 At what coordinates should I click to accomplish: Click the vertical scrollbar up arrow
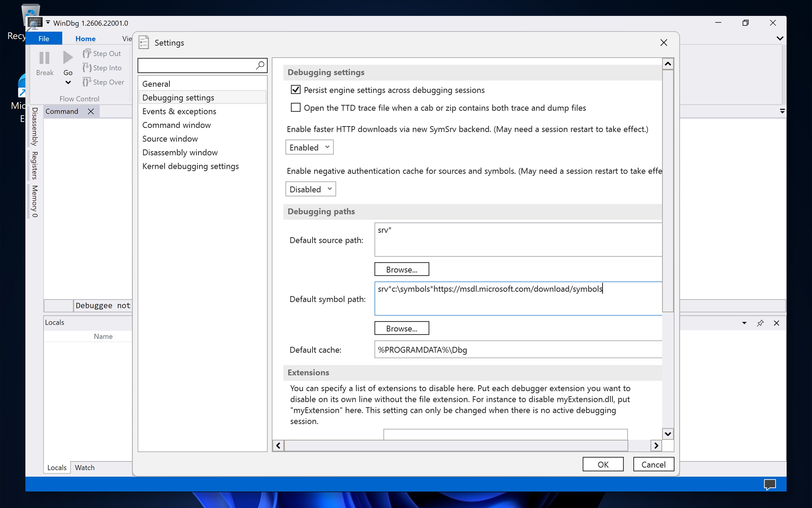(x=668, y=63)
